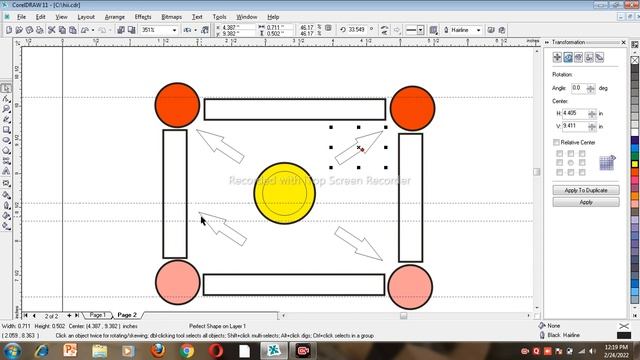Viewport: 640px width, 360px height.
Task: Open the Hairline outline width dropdown
Action: pos(478,30)
